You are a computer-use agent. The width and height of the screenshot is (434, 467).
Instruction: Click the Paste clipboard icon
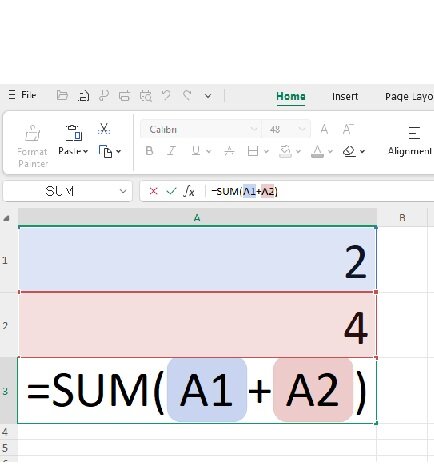(x=74, y=133)
